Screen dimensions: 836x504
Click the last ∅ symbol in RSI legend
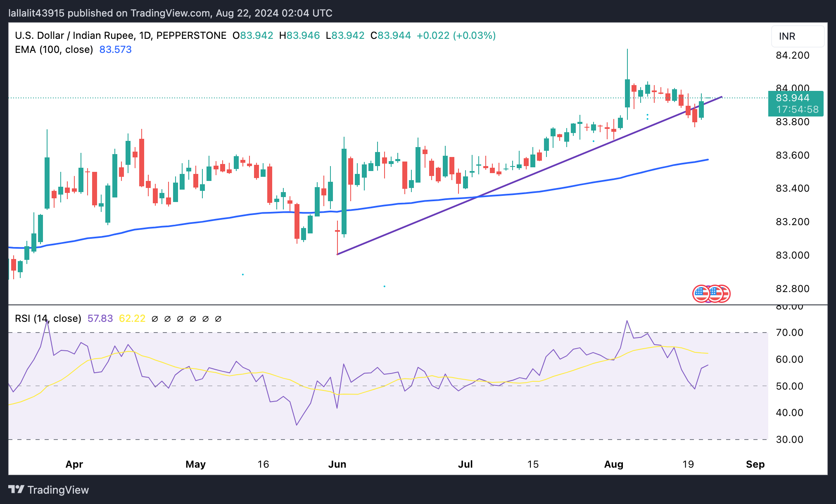pos(218,319)
